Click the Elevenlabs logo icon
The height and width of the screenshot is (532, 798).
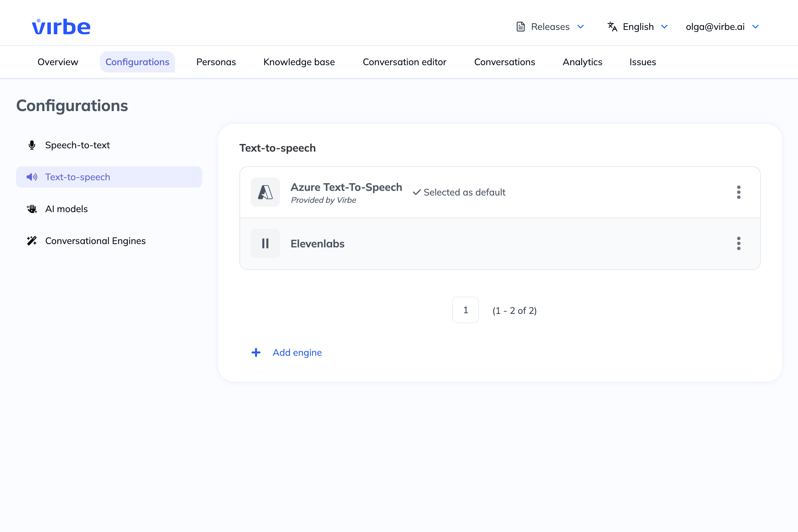(265, 244)
